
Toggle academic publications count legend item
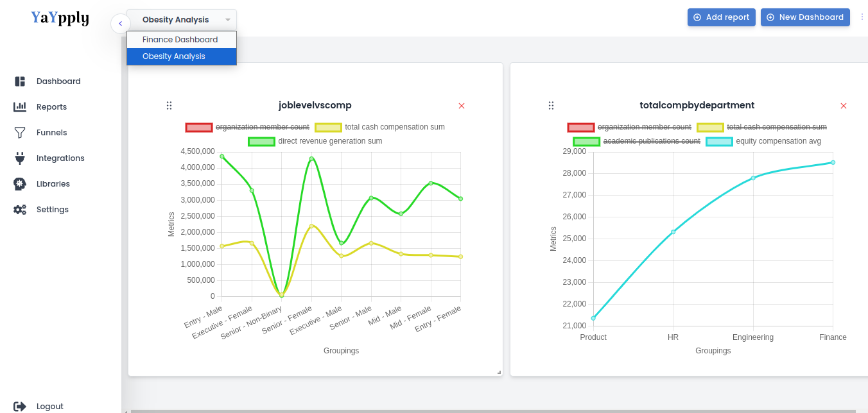(x=637, y=141)
